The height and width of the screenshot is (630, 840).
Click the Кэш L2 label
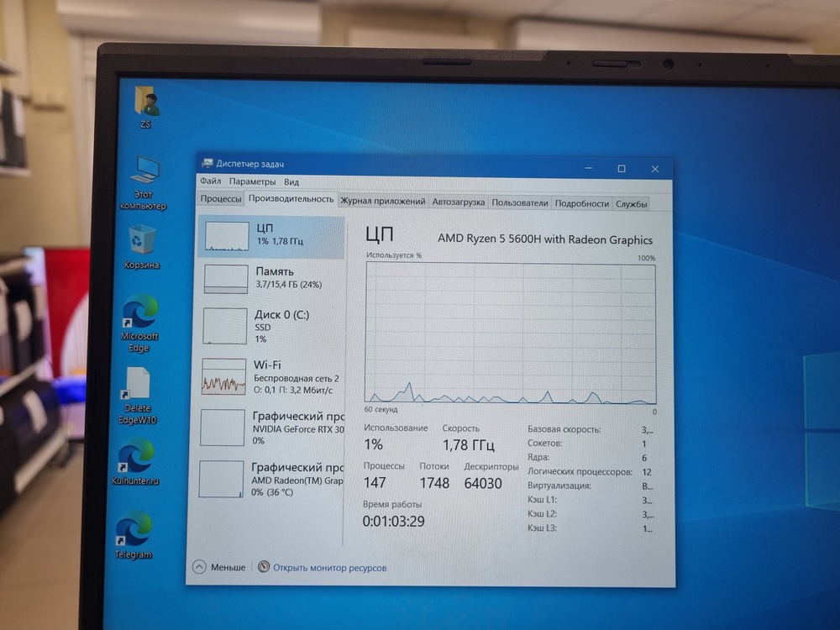[x=542, y=513]
